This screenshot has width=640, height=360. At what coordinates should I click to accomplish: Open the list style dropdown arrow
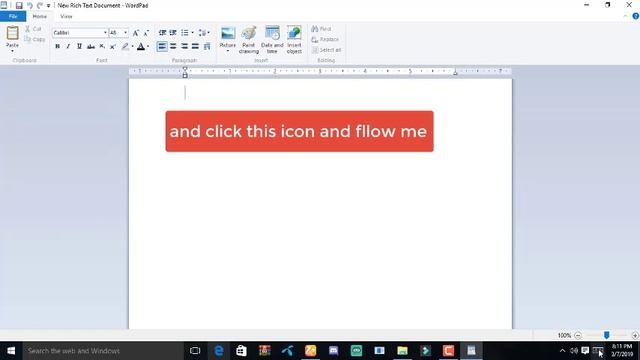(x=193, y=33)
